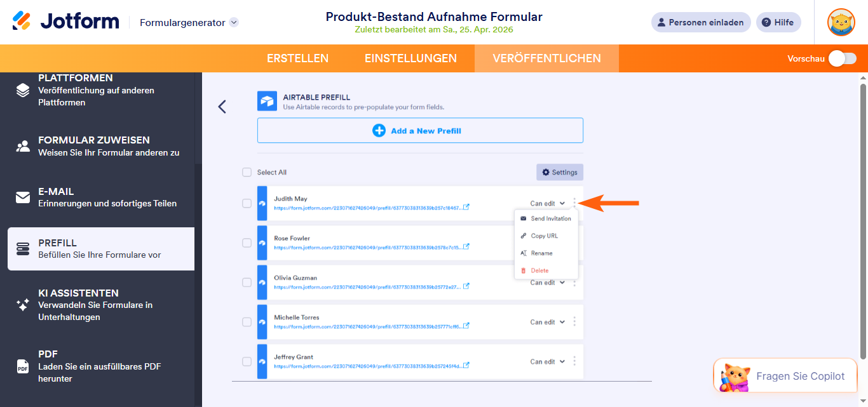This screenshot has height=407, width=868.
Task: Switch to the Einstellungen tab
Action: pos(410,58)
